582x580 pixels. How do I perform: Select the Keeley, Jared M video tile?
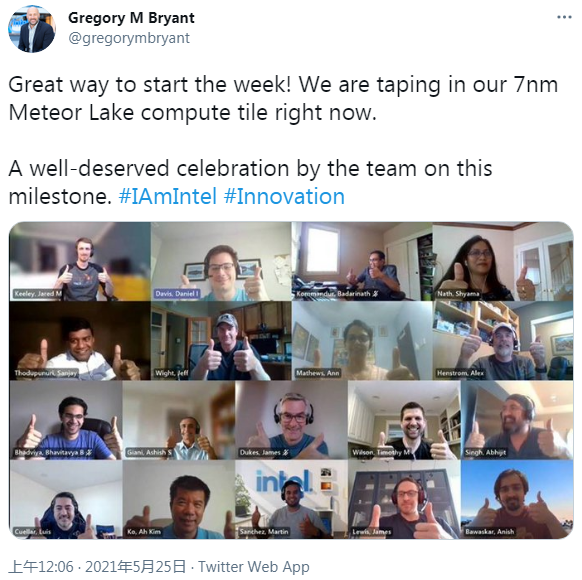80,261
